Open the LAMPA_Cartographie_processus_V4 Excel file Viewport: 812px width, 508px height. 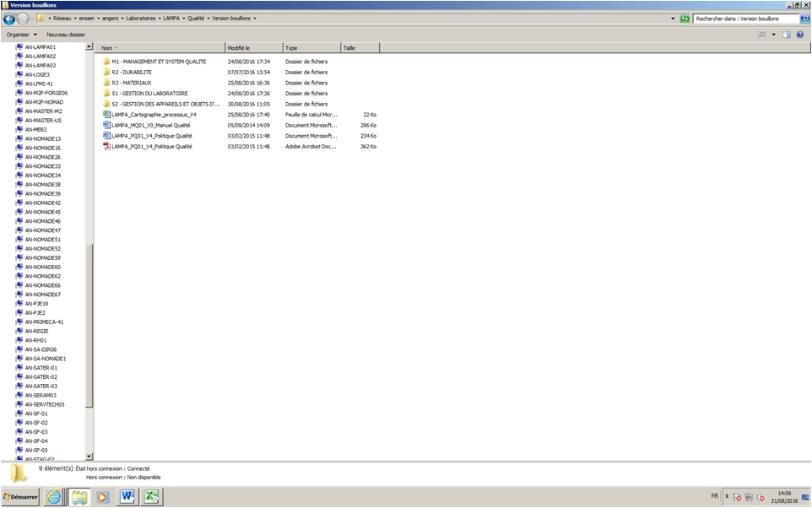pyautogui.click(x=154, y=115)
